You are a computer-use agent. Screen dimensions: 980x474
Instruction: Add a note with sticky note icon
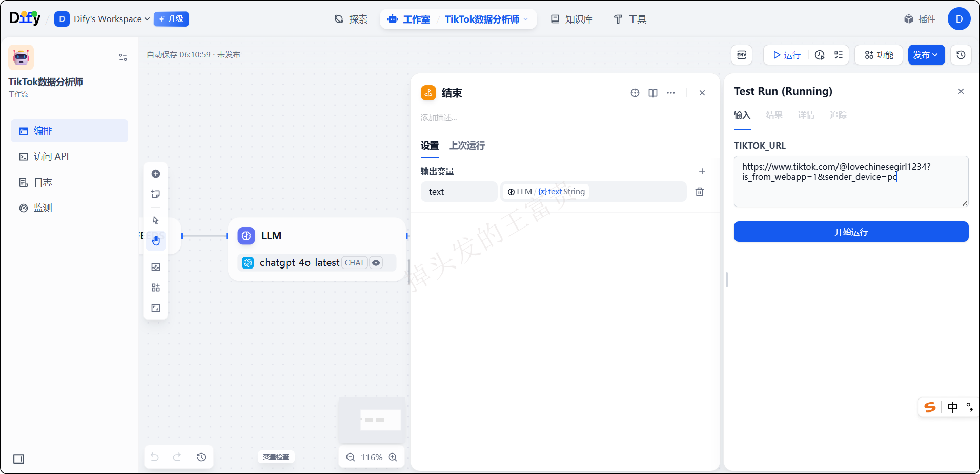(156, 194)
